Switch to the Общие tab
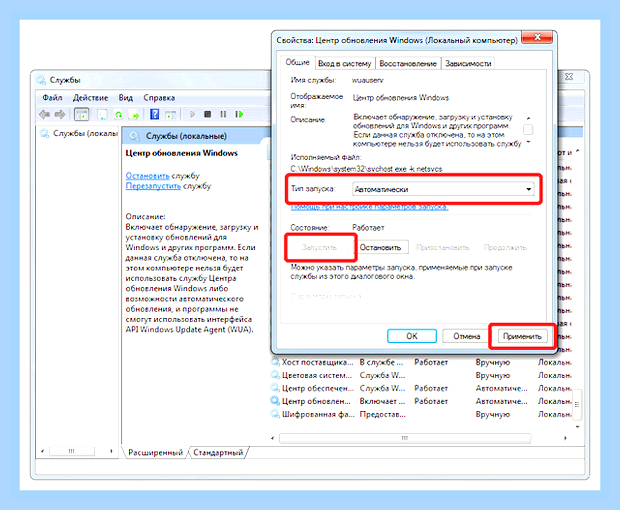The height and width of the screenshot is (510, 620). pyautogui.click(x=297, y=62)
